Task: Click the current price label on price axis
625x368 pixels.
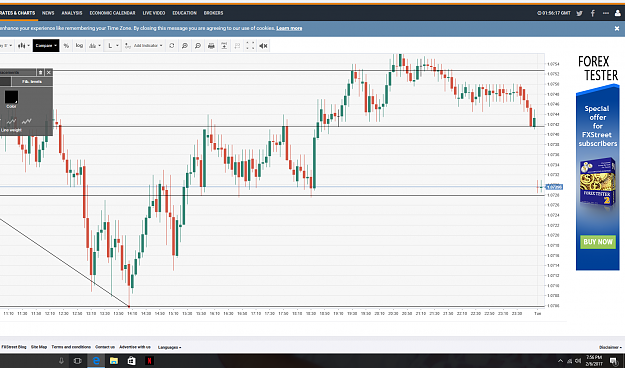Action: tap(554, 187)
